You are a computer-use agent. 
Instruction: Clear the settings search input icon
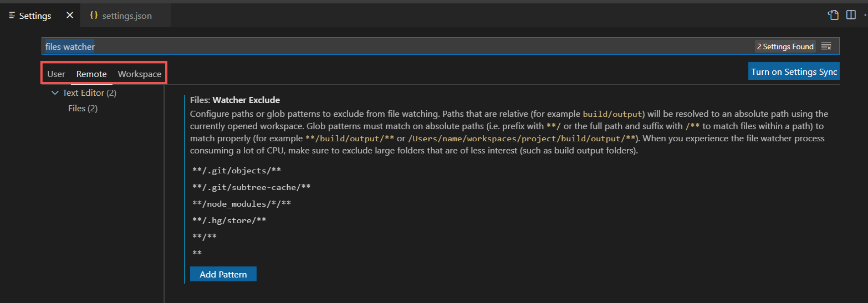tap(826, 46)
